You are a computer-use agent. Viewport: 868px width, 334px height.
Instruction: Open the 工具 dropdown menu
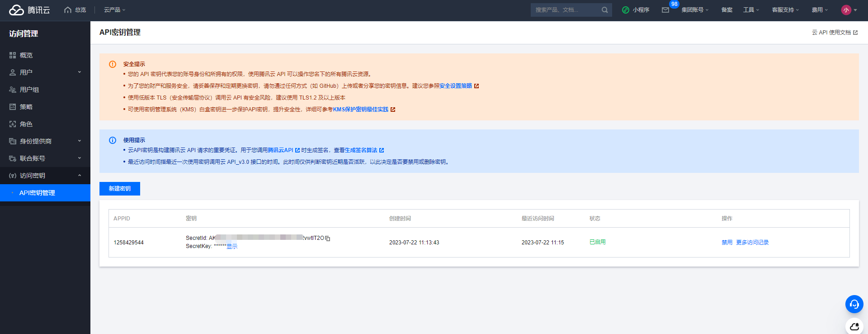pos(751,10)
